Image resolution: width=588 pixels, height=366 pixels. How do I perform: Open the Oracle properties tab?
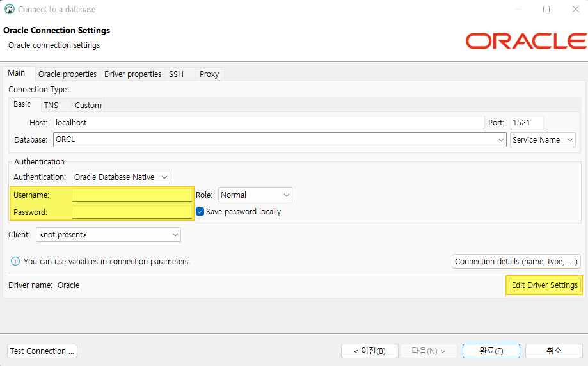67,74
